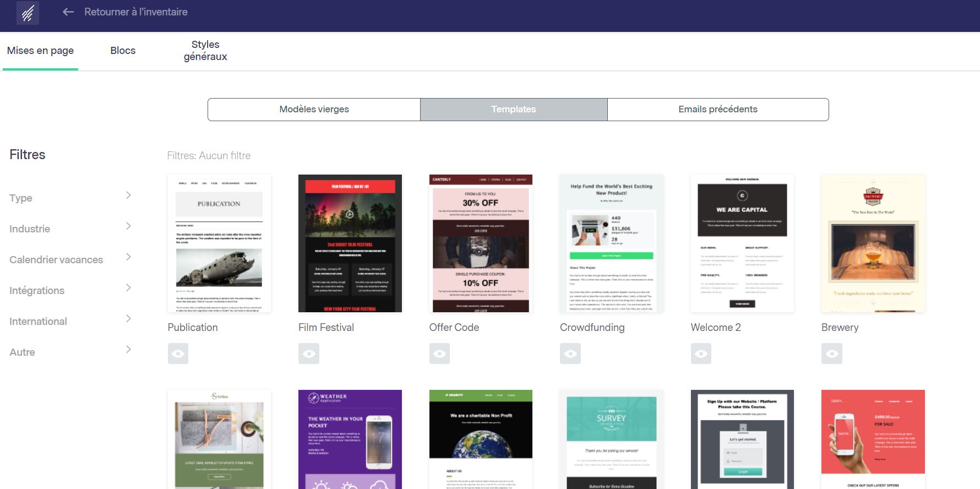This screenshot has width=980, height=489.
Task: Click eye icon under Film Festival template
Action: pos(309,354)
